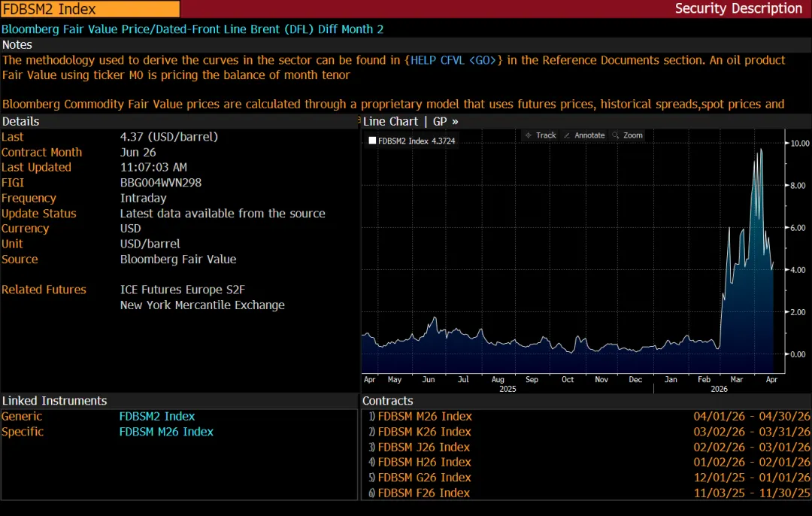The image size is (812, 516).
Task: Click the Security Description header label
Action: tap(738, 8)
